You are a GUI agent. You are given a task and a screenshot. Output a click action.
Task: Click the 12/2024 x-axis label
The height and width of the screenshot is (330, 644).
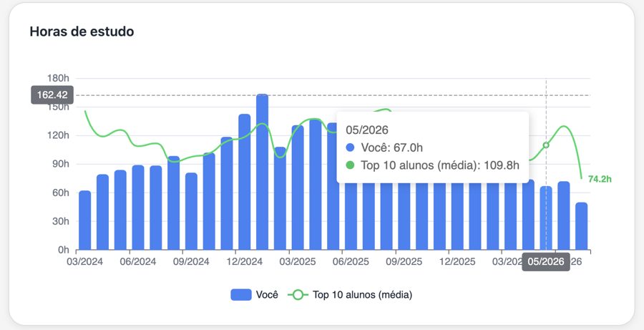245,262
